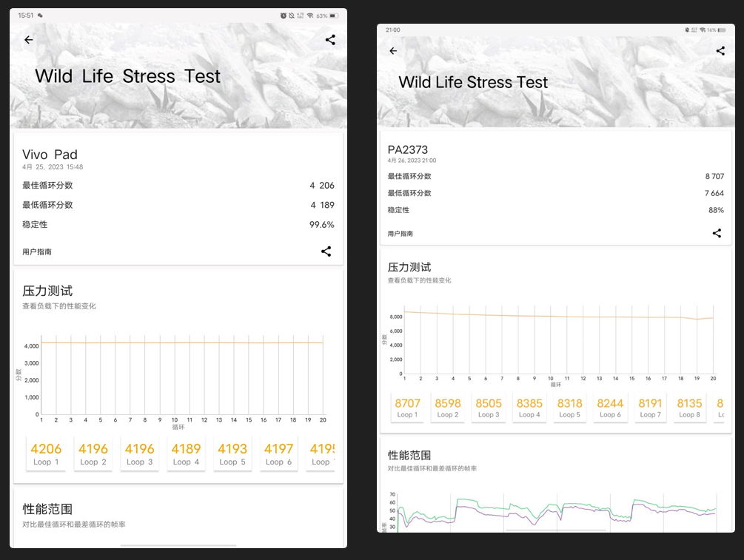Select Loop 4 card showing 4189
Viewport: 744px width, 560px height.
(186, 453)
